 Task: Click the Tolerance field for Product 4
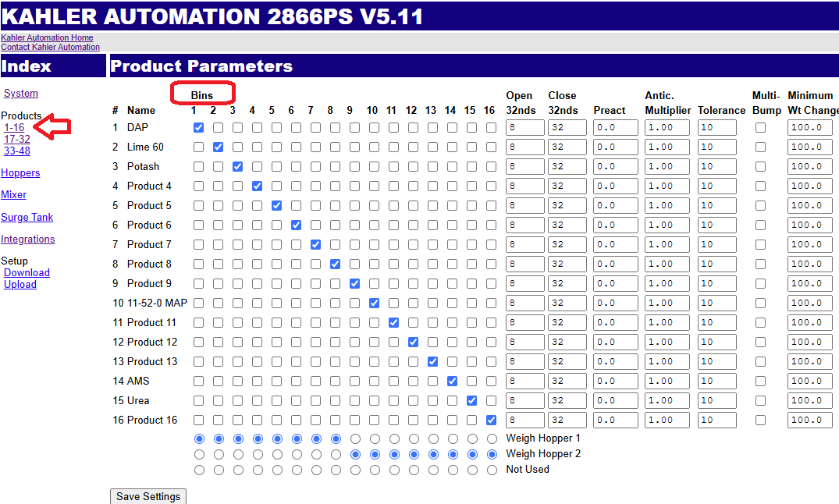(x=717, y=186)
